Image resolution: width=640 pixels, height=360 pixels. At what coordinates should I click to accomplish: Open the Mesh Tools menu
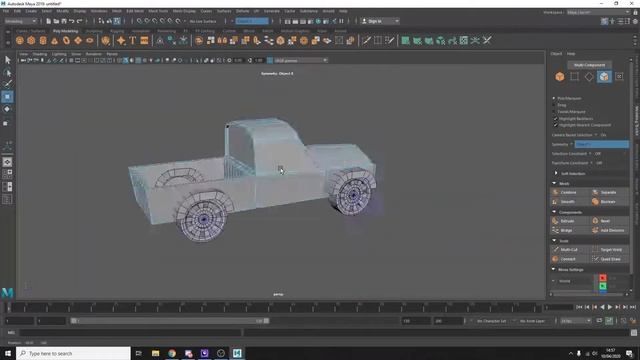pos(158,11)
